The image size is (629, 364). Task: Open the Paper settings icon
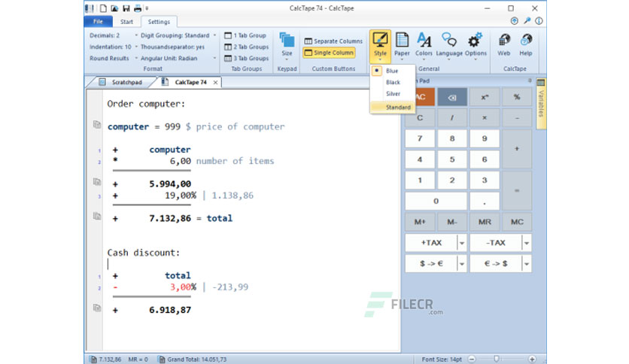pyautogui.click(x=402, y=46)
